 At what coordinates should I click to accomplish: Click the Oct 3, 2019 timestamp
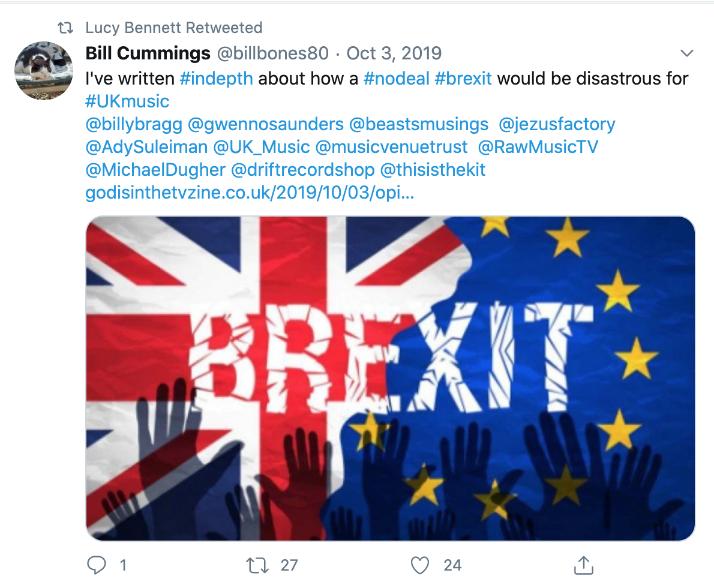click(394, 53)
